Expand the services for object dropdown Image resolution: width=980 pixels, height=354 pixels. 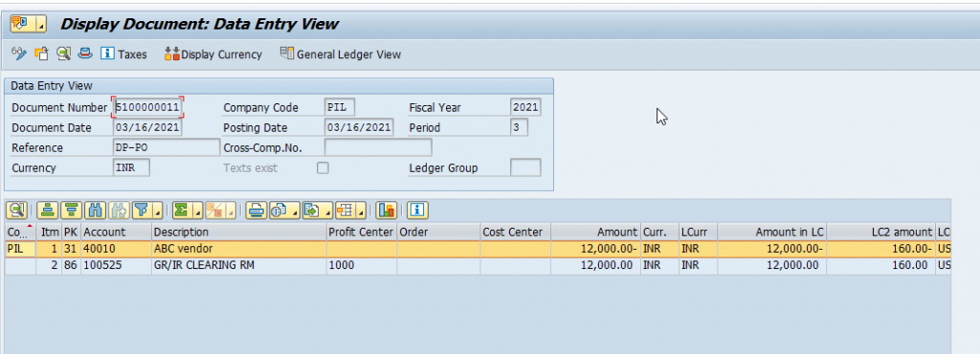click(41, 25)
